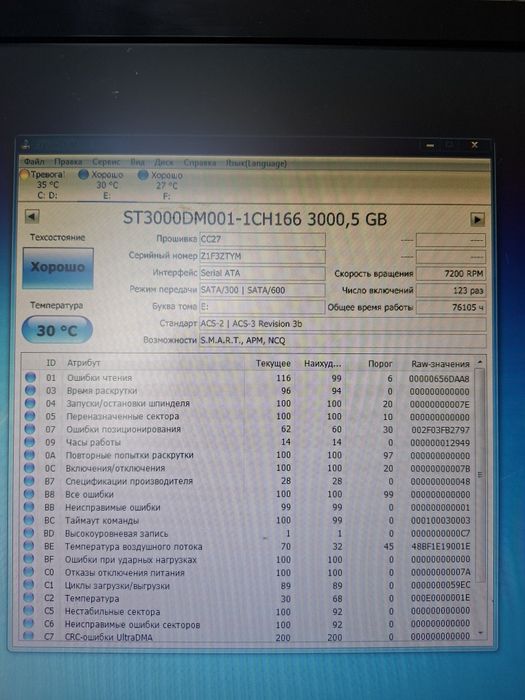This screenshot has width=525, height=700.
Task: Click status icon of Включения/отключения row
Action: 29,468
